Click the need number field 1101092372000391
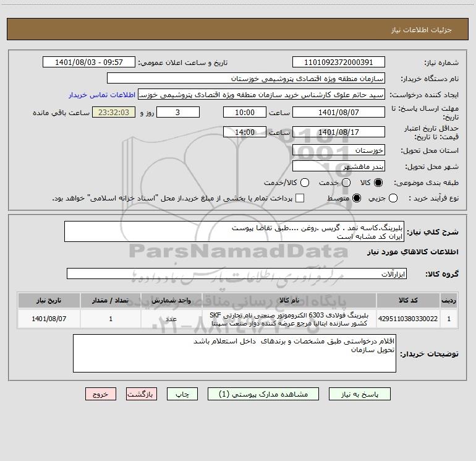Screen dimensions: 476x461 (x=339, y=62)
